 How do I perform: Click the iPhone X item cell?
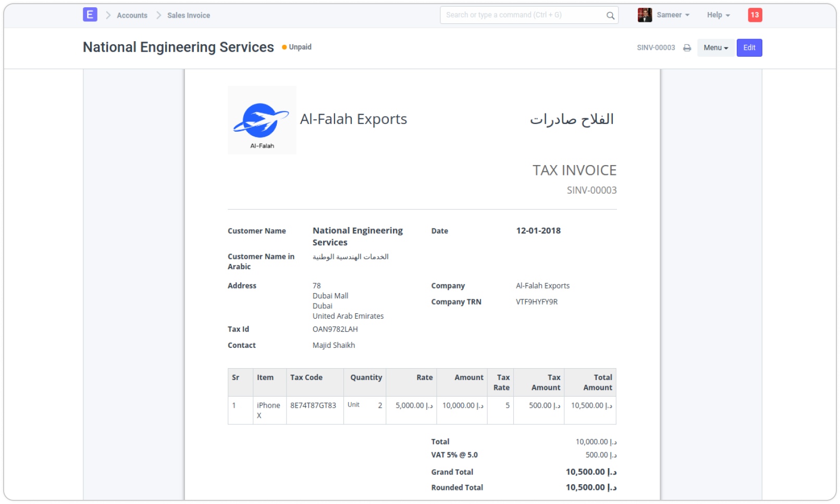pos(269,411)
